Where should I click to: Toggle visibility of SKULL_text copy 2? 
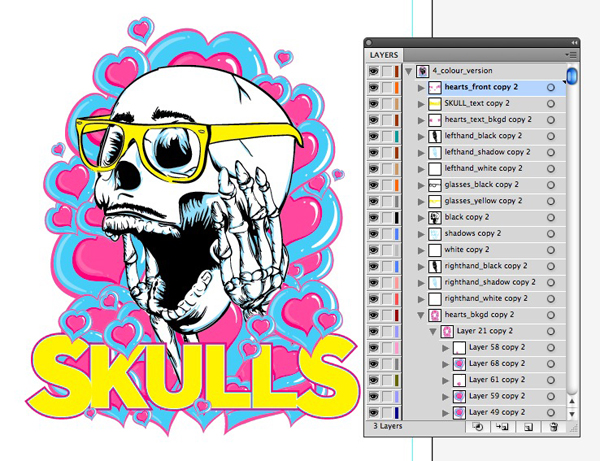coord(373,104)
